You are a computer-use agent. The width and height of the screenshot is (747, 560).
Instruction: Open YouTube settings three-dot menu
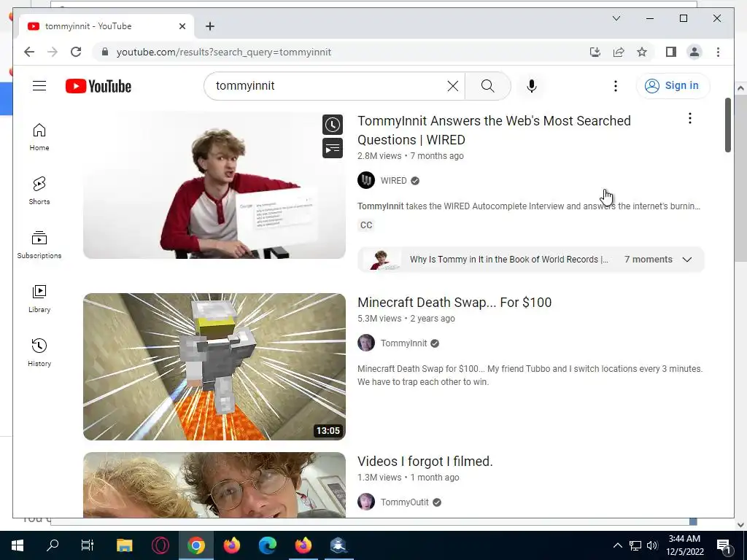click(x=616, y=86)
